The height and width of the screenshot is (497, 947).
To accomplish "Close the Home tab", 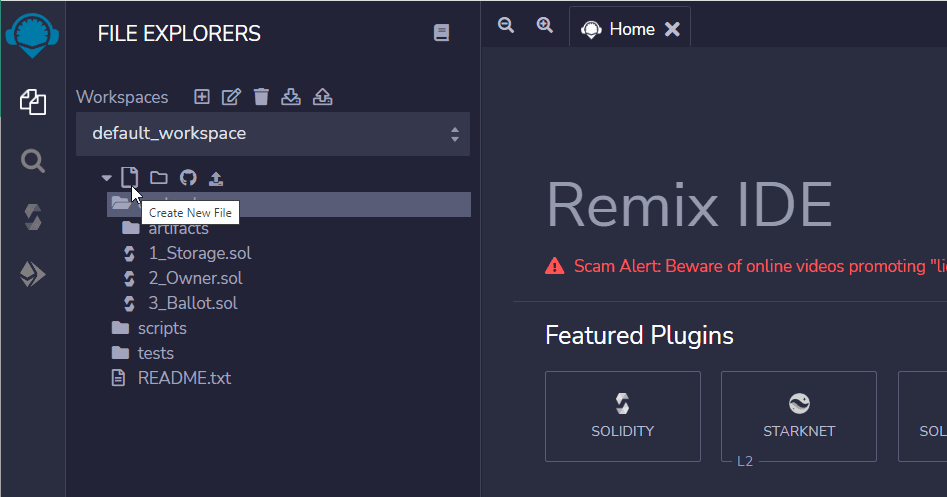I will coord(672,29).
